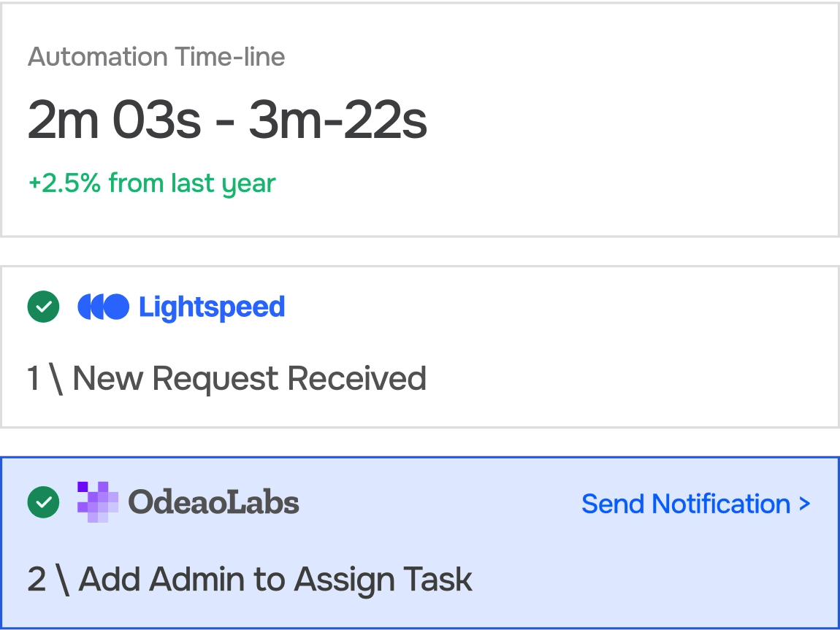This screenshot has height=630, width=840.
Task: Select the New Request Received step title
Action: coord(249,379)
